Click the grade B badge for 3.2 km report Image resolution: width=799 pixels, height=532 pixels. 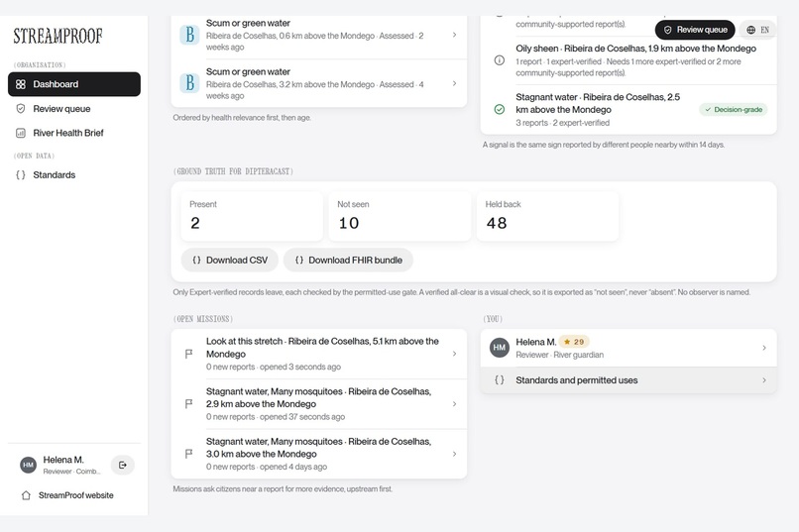pos(189,83)
